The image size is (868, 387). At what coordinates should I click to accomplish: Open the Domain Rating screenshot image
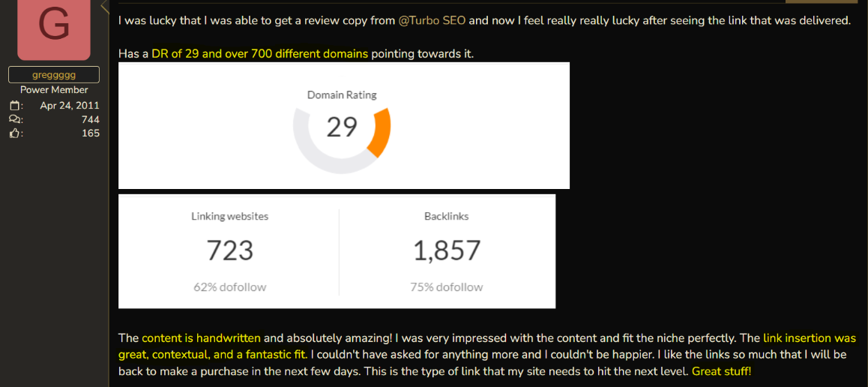pos(344,126)
